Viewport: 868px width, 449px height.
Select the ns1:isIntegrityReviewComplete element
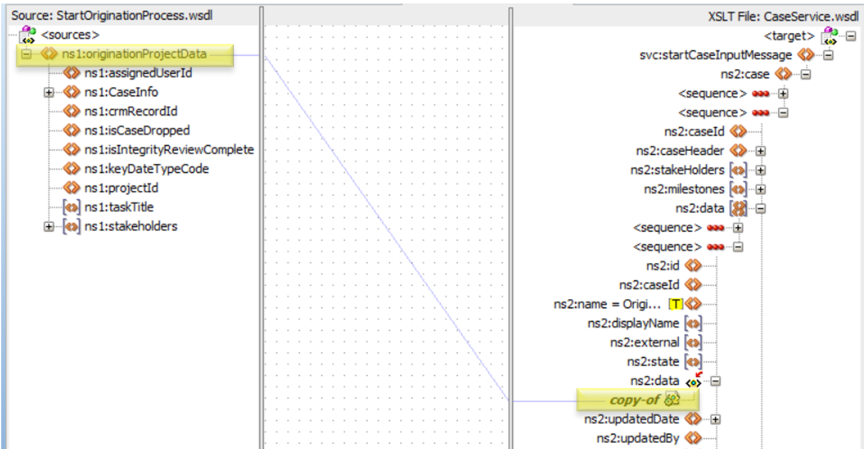point(169,150)
